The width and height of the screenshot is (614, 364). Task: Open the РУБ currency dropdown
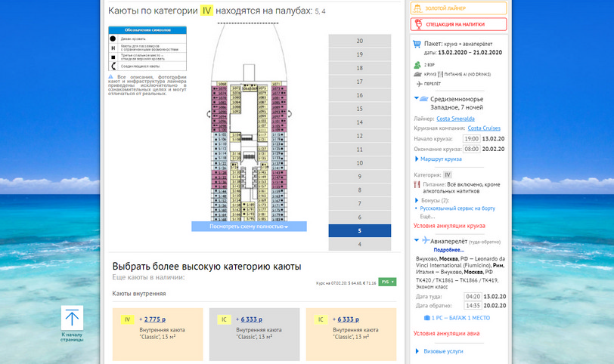point(387,282)
